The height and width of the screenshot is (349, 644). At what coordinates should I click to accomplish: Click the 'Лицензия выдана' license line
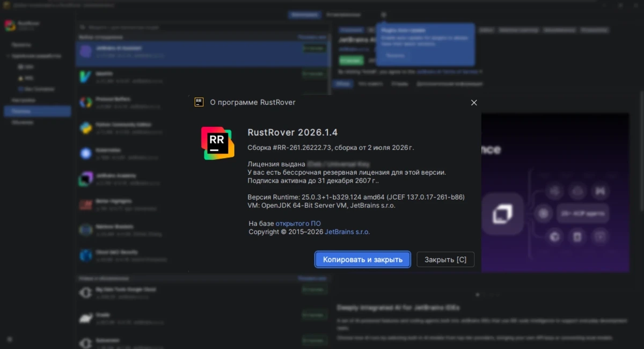click(x=309, y=164)
